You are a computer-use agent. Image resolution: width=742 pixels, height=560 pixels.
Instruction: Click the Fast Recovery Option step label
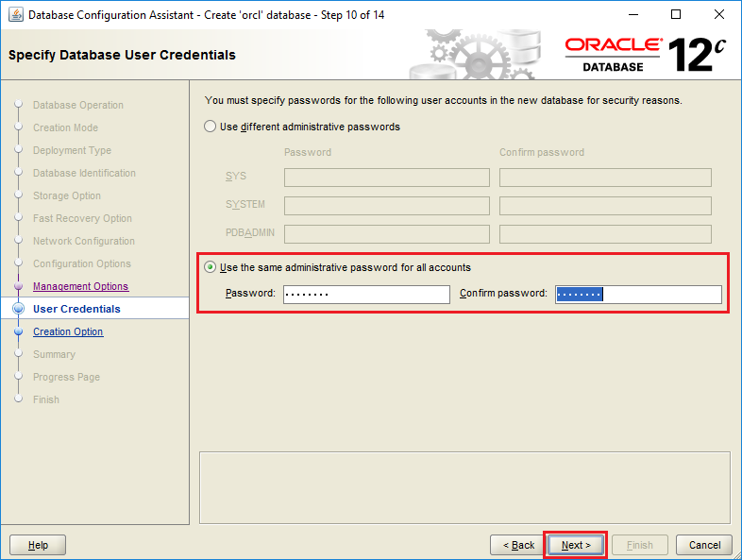coord(82,219)
